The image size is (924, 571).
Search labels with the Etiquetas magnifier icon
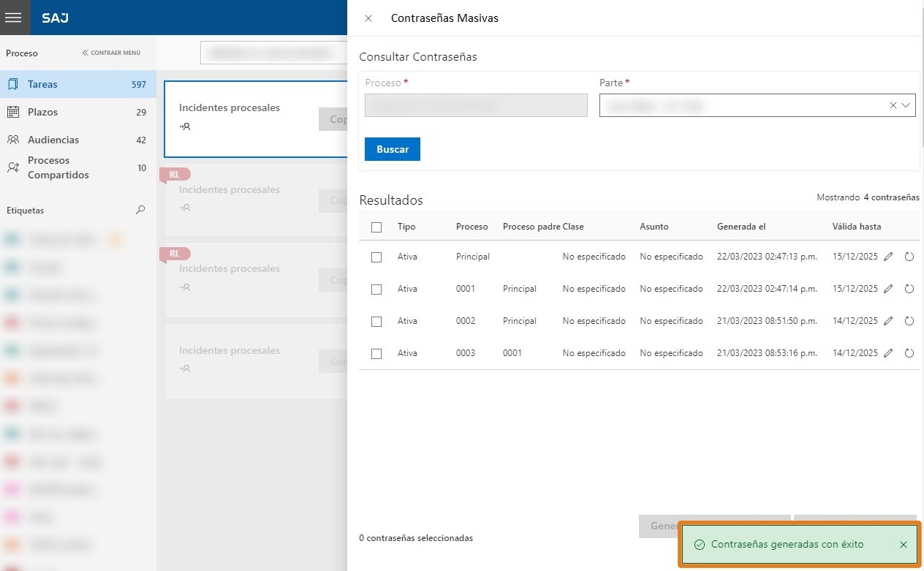coord(140,211)
